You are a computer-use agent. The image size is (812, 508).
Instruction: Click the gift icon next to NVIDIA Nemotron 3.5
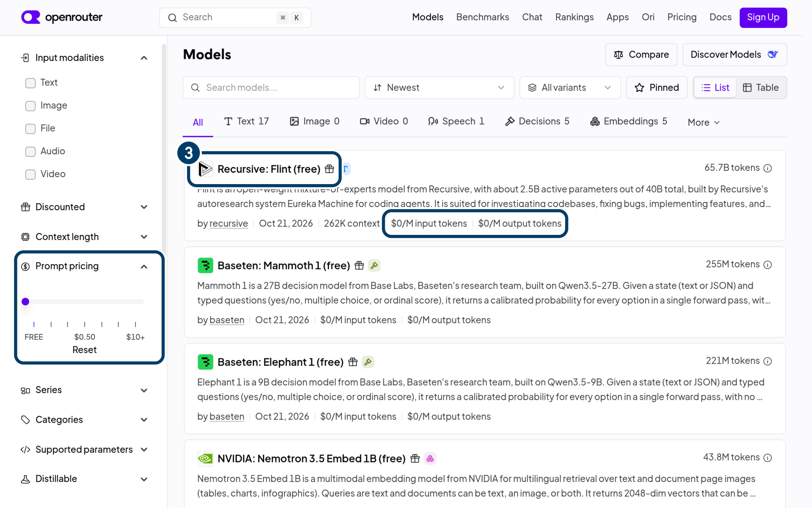pos(415,459)
